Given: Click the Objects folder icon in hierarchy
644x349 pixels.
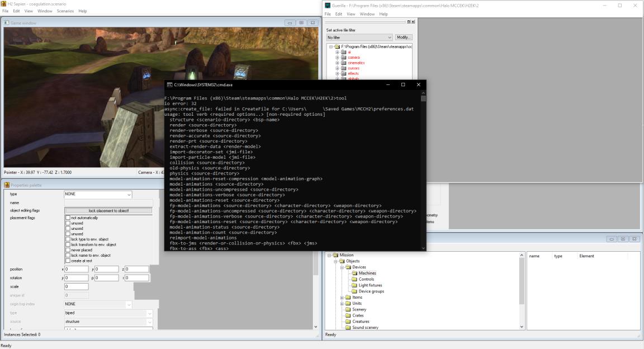Looking at the screenshot, I should pyautogui.click(x=342, y=261).
